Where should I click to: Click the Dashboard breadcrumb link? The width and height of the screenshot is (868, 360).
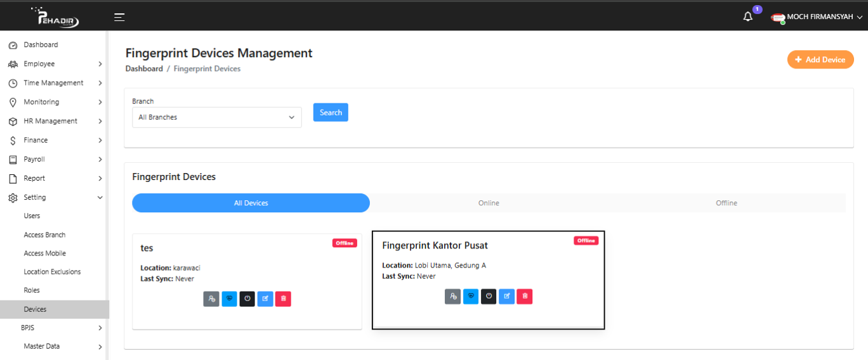(144, 68)
